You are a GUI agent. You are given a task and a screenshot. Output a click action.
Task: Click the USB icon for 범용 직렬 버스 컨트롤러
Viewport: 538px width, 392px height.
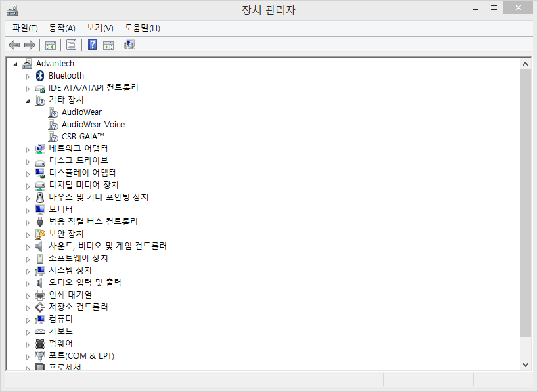tap(40, 222)
